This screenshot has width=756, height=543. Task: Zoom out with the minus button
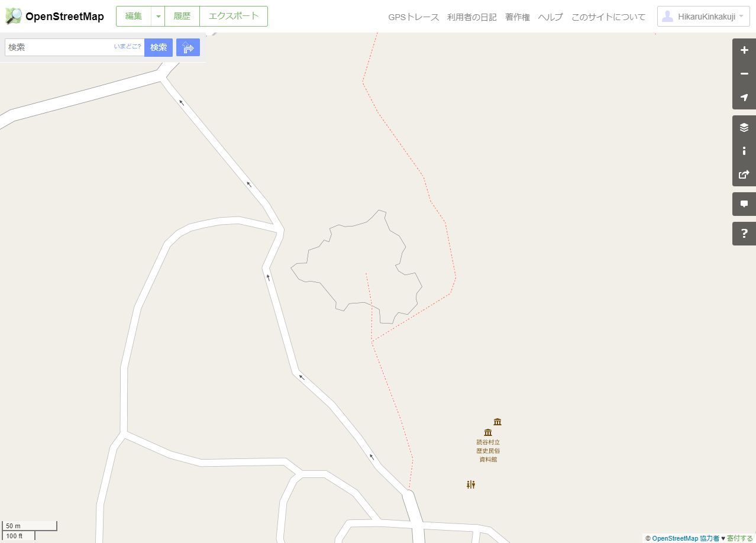click(x=744, y=74)
